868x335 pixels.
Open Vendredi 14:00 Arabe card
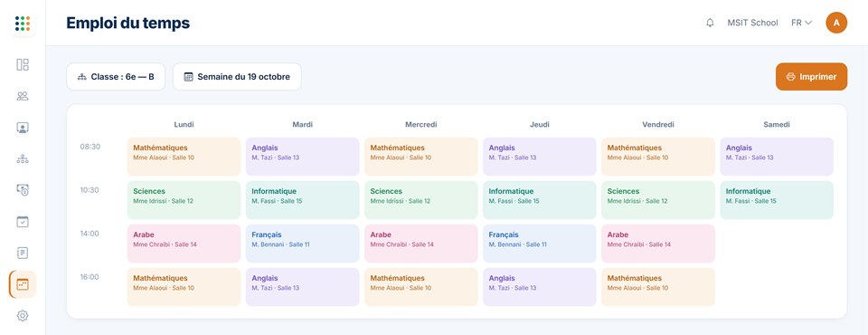point(658,244)
